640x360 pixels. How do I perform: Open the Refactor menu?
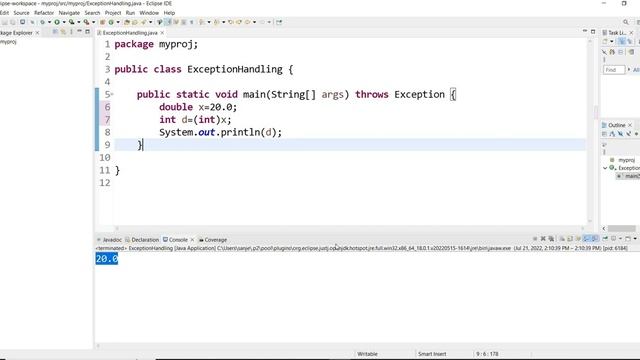pos(44,13)
